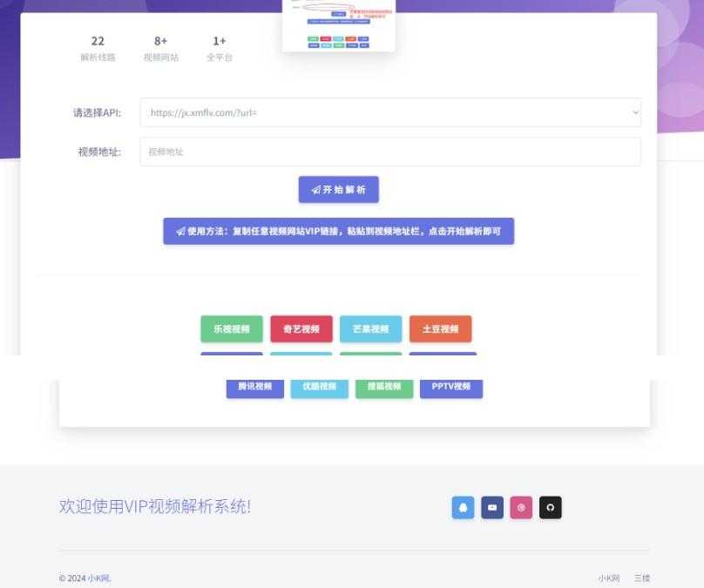Click inside the 视频地址 input field

coord(389,152)
